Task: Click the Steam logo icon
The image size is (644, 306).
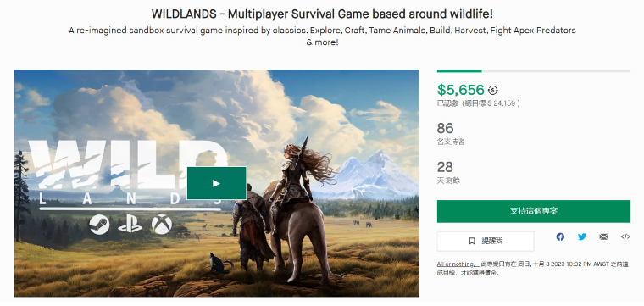Action: [x=99, y=225]
